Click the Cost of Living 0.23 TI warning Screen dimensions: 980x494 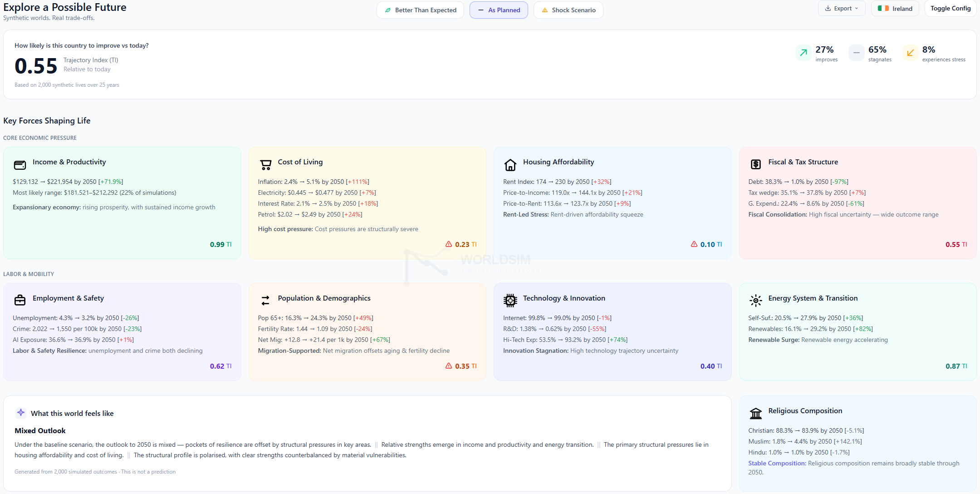[461, 244]
